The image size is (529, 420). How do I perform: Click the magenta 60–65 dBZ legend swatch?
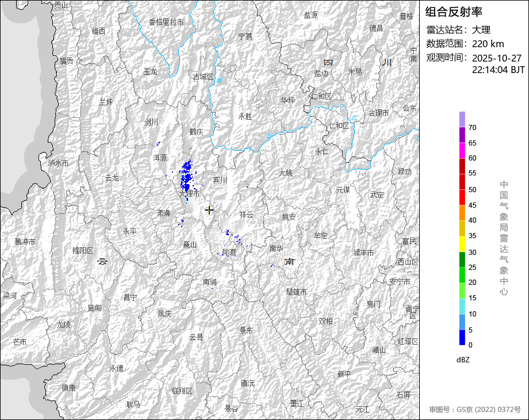coord(462,151)
